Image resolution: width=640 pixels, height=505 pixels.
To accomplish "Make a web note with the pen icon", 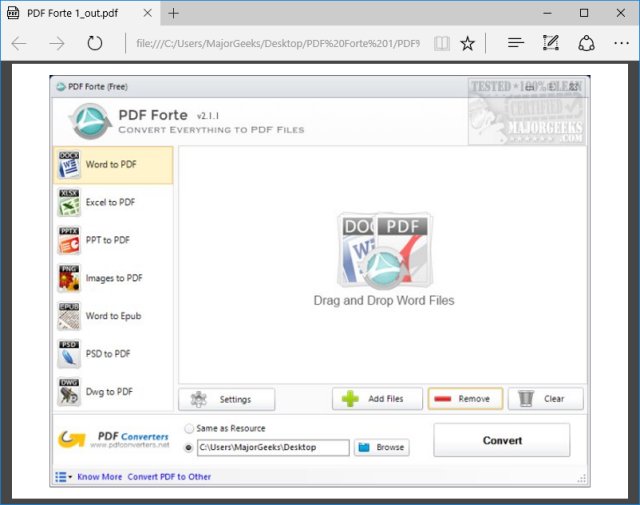I will [x=551, y=43].
